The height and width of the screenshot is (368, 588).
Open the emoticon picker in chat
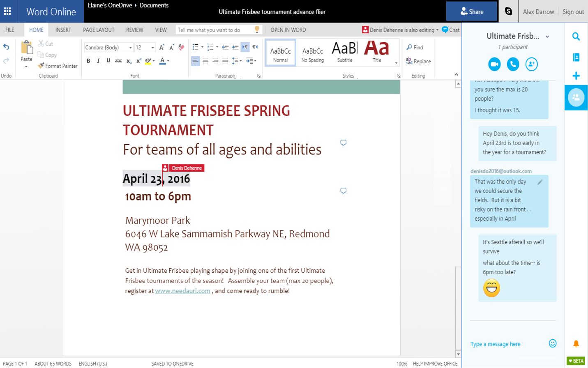(553, 343)
